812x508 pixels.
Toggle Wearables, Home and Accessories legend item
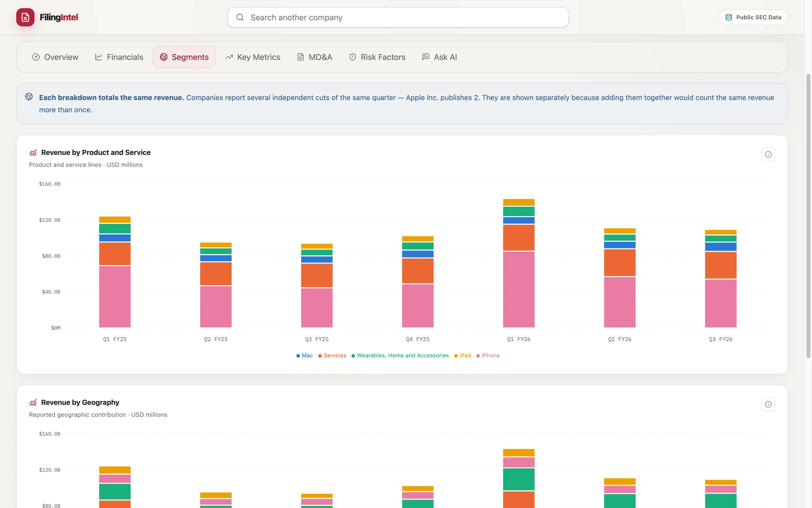[x=400, y=356]
